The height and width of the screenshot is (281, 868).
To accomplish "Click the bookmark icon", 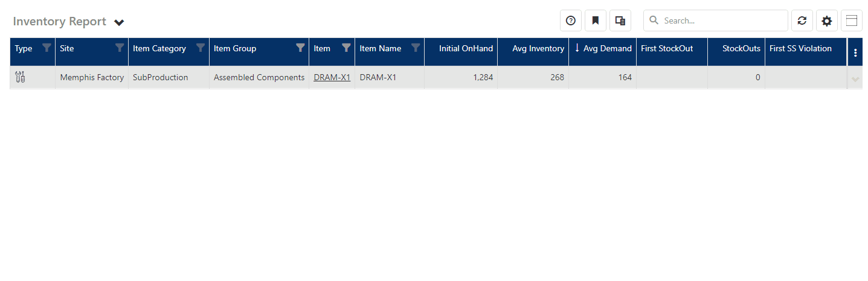I will (596, 21).
